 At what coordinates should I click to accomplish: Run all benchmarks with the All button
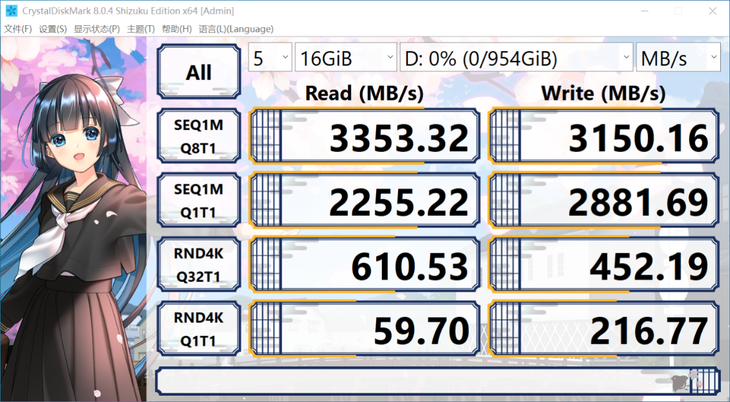pyautogui.click(x=199, y=72)
